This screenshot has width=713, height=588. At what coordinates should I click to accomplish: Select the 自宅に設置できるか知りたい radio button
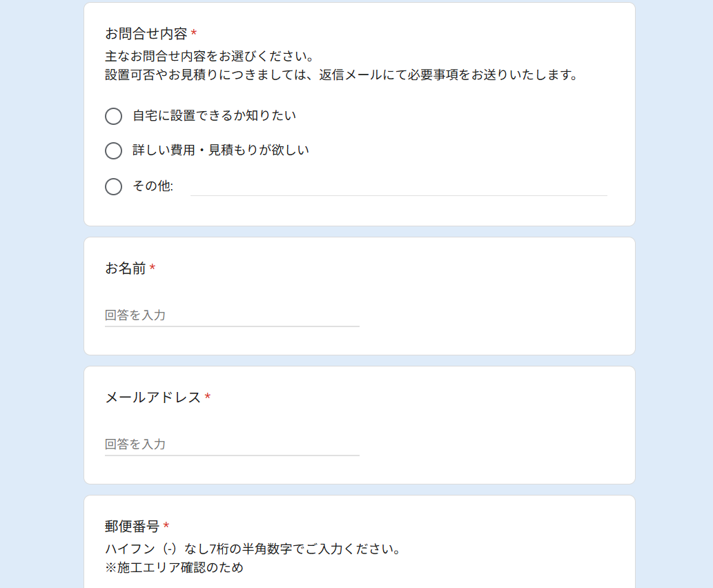[114, 116]
